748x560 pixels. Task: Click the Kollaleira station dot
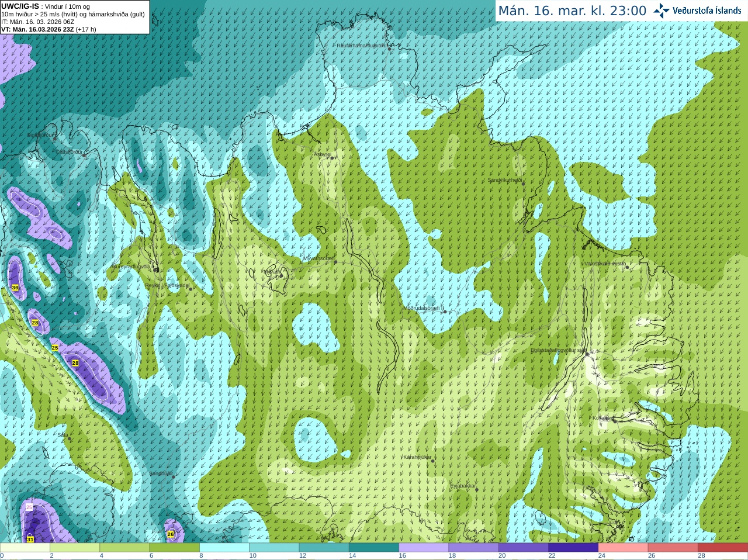click(615, 421)
